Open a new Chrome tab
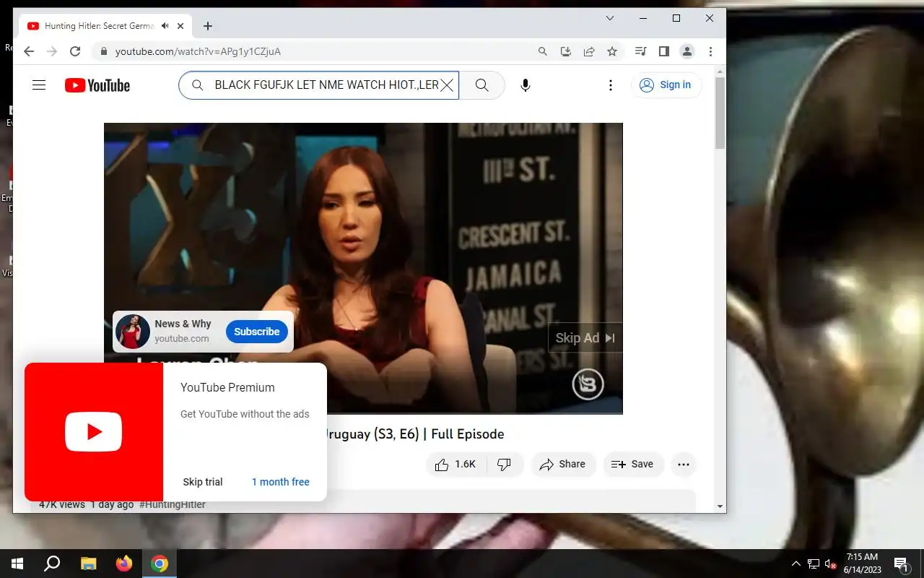The image size is (924, 578). point(208,26)
